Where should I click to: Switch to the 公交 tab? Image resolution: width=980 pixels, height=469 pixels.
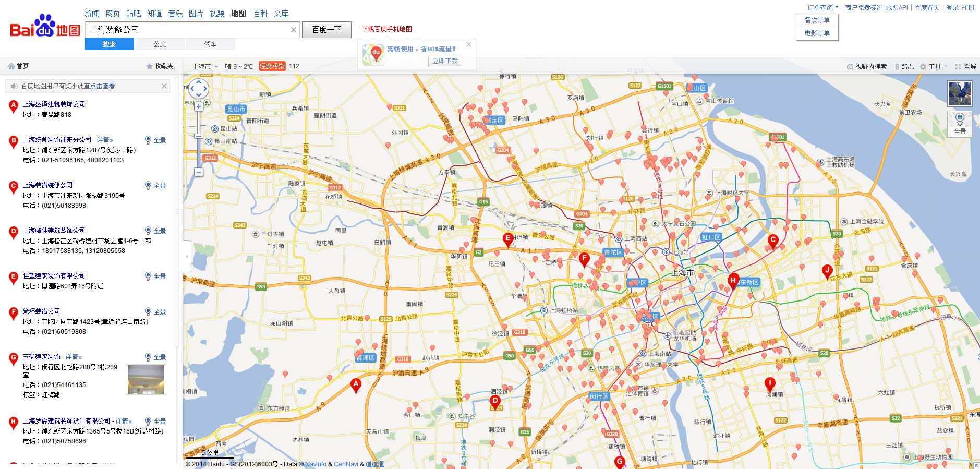[x=160, y=44]
